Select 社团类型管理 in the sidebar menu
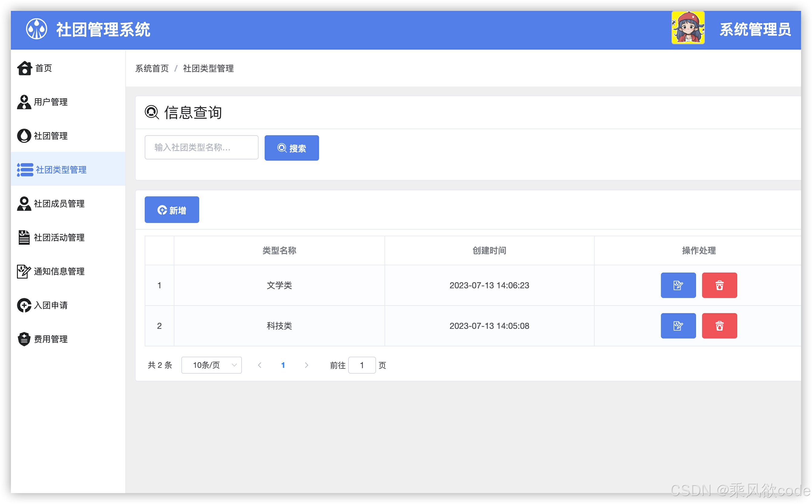Image resolution: width=812 pixels, height=504 pixels. pyautogui.click(x=59, y=169)
